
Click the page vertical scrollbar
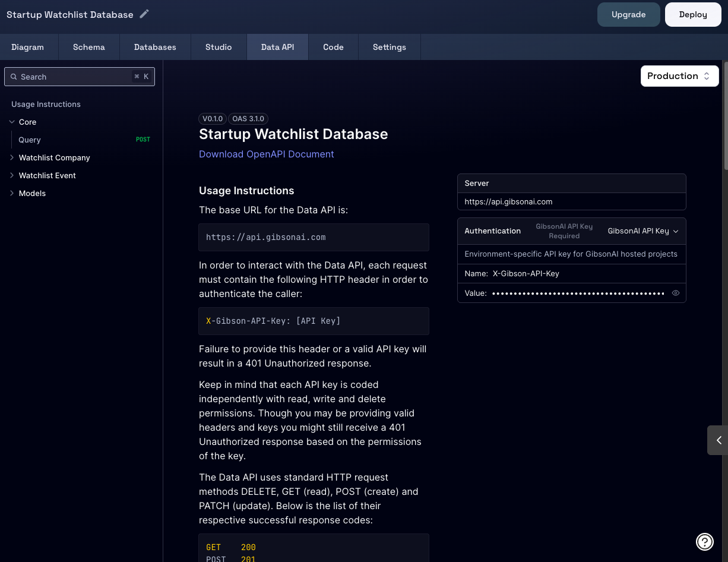point(726,116)
